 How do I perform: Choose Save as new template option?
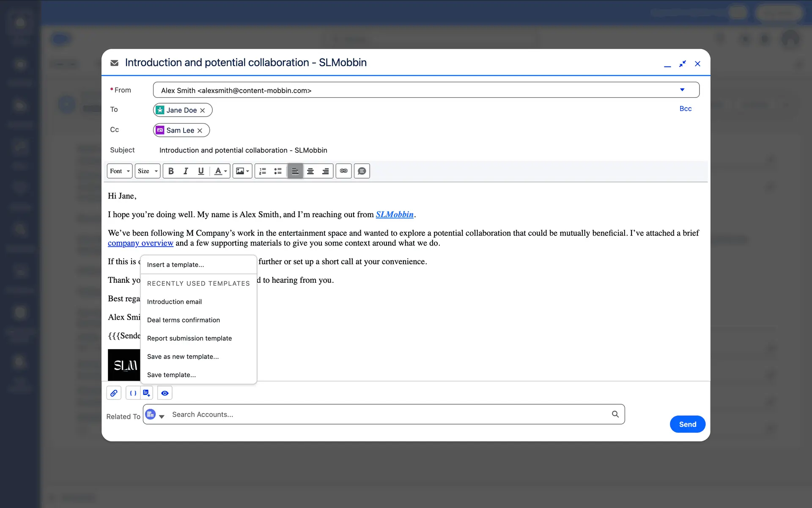point(183,356)
